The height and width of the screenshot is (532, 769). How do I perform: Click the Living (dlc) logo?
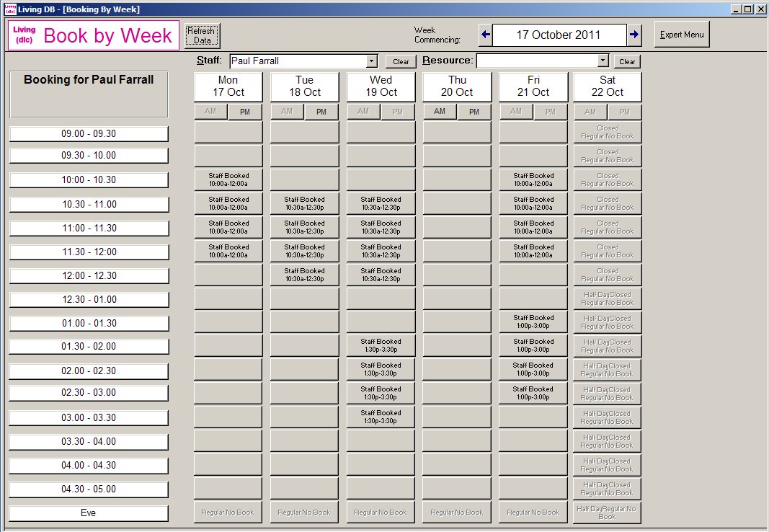(24, 35)
